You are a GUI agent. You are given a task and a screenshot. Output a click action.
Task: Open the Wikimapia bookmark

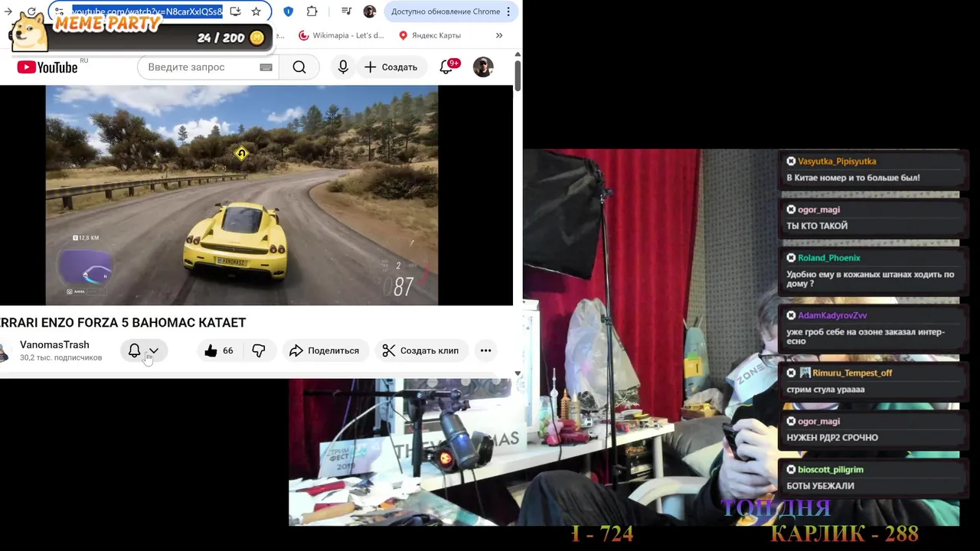click(x=341, y=35)
